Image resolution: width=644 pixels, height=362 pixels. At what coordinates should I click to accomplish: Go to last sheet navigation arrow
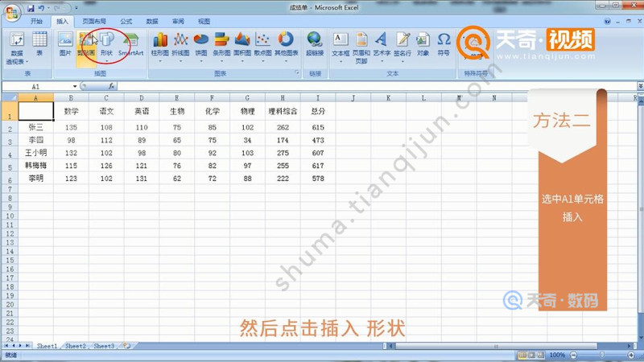pyautogui.click(x=27, y=346)
